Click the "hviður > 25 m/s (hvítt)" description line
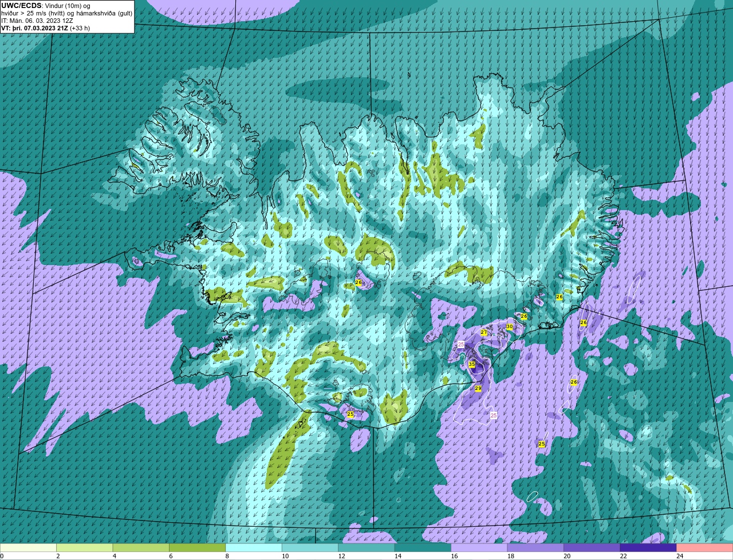The height and width of the screenshot is (560, 733). [x=67, y=13]
